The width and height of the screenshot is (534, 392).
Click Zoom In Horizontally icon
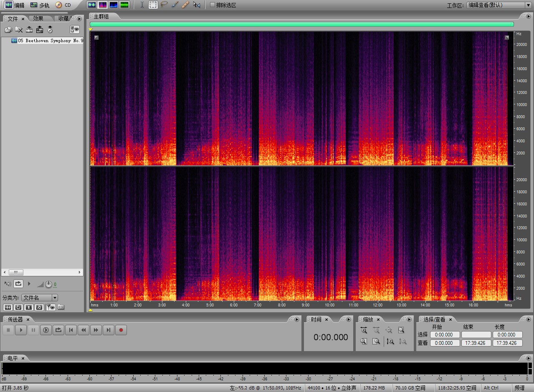[x=364, y=330]
